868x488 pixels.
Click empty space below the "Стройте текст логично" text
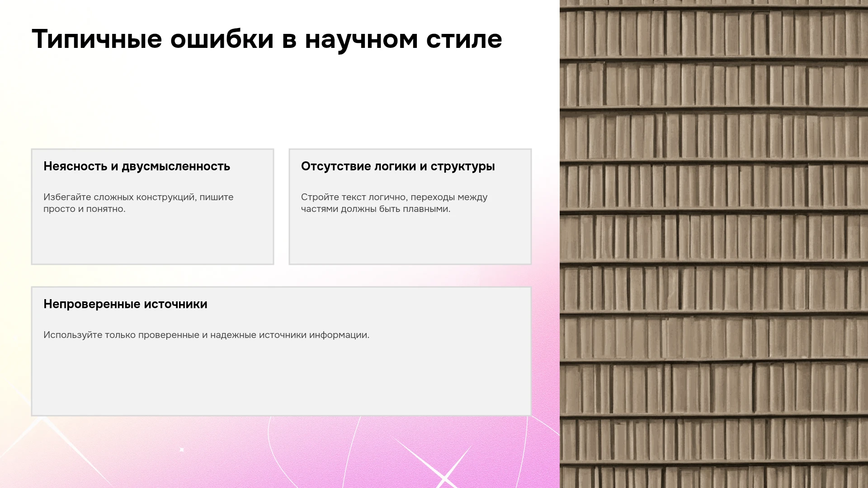pos(410,239)
